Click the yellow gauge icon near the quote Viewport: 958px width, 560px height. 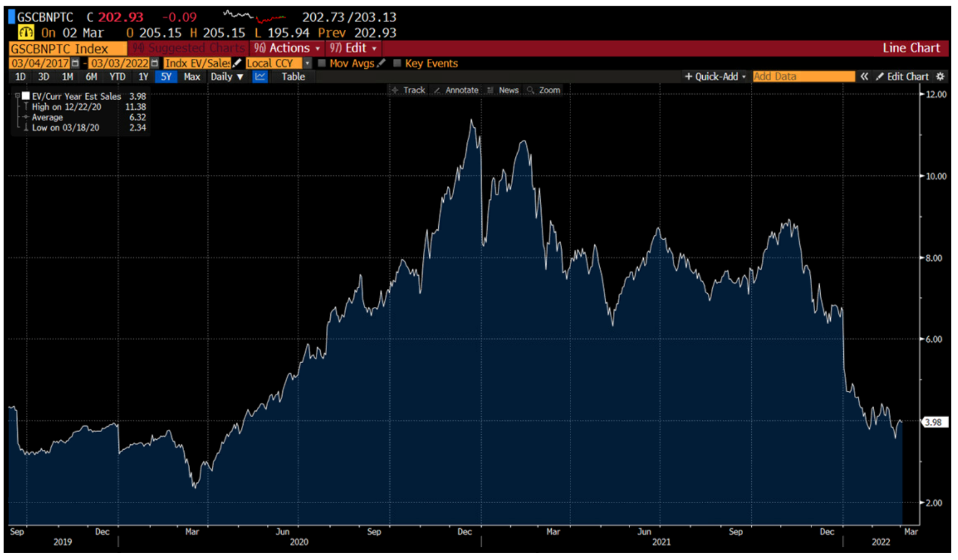[26, 33]
